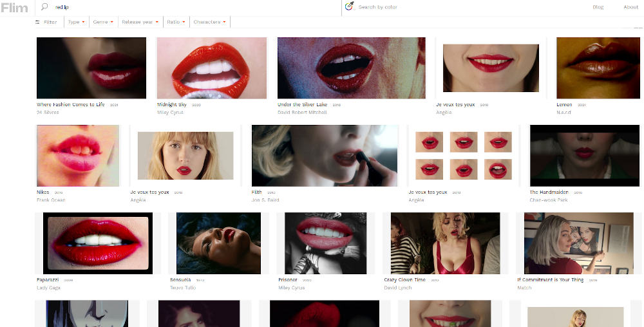Image resolution: width=644 pixels, height=327 pixels.
Task: Click the 'N.e.r.d' artist name
Action: coord(563,113)
